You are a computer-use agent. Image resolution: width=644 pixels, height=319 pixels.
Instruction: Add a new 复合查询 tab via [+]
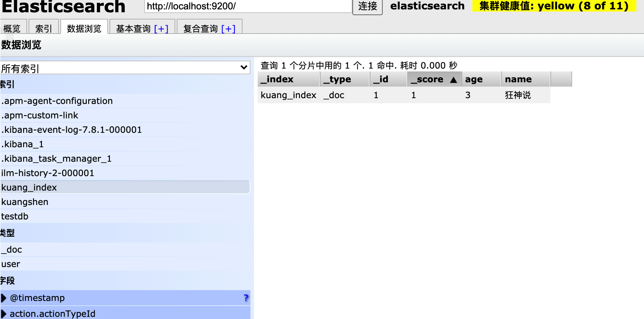point(228,29)
